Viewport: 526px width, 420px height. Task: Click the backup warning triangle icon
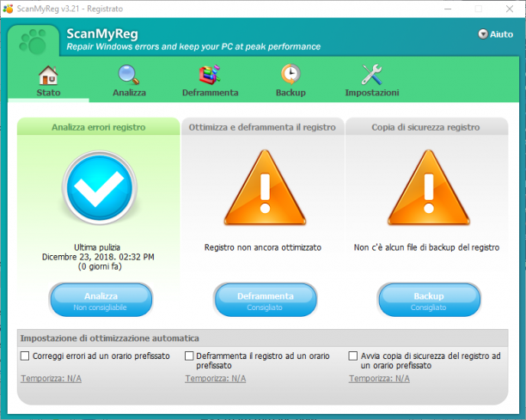[x=429, y=187]
